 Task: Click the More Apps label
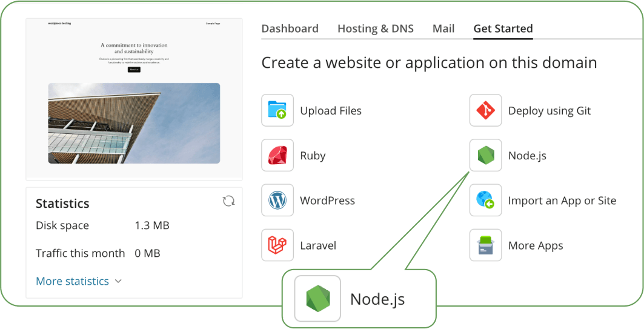(x=536, y=245)
